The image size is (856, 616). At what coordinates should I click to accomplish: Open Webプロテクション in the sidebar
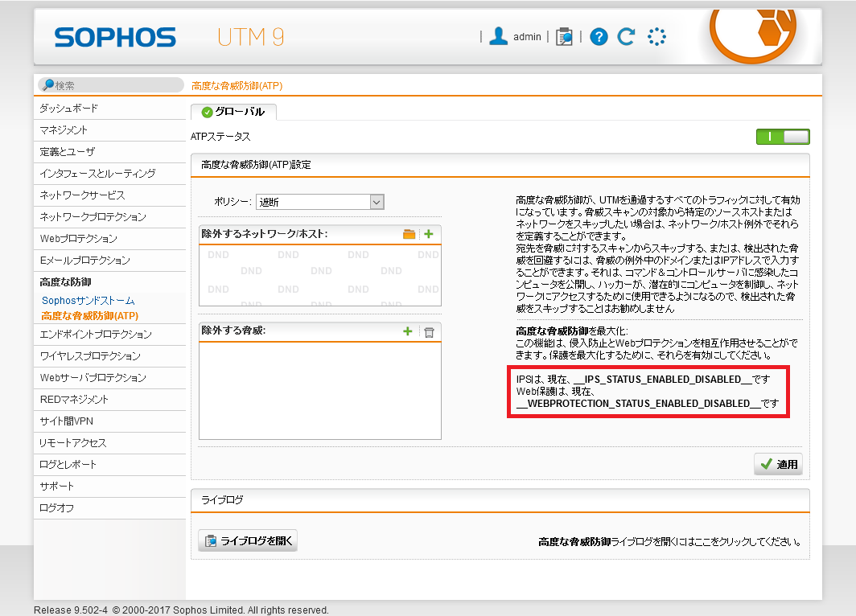(109, 239)
